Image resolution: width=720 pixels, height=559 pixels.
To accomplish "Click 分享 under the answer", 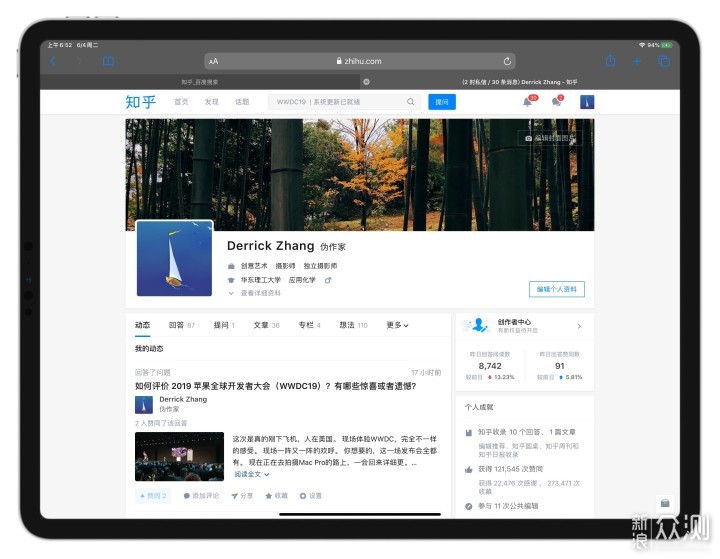I will click(242, 496).
